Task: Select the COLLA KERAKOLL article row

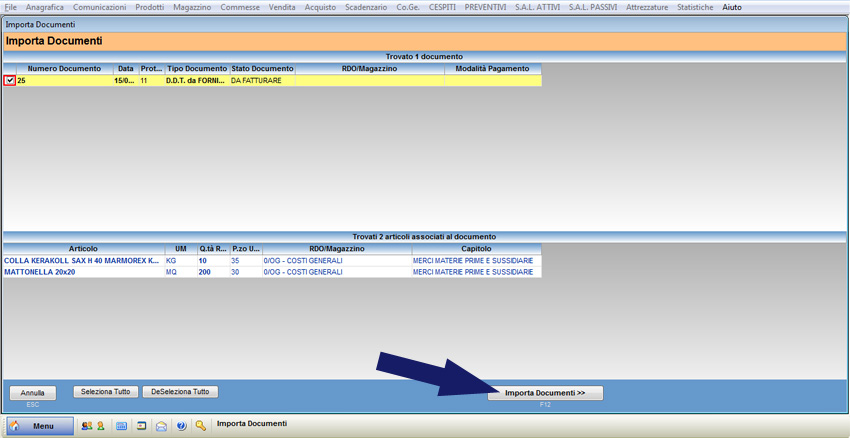Action: point(80,260)
